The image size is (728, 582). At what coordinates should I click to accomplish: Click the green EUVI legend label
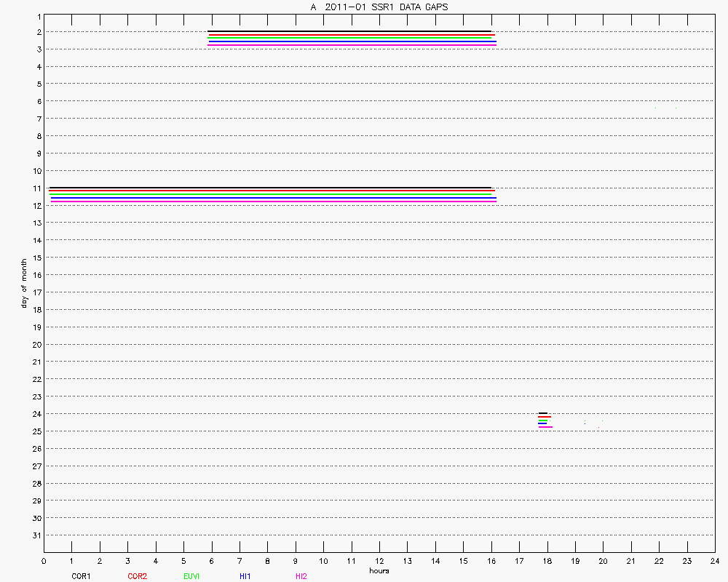pos(191,576)
